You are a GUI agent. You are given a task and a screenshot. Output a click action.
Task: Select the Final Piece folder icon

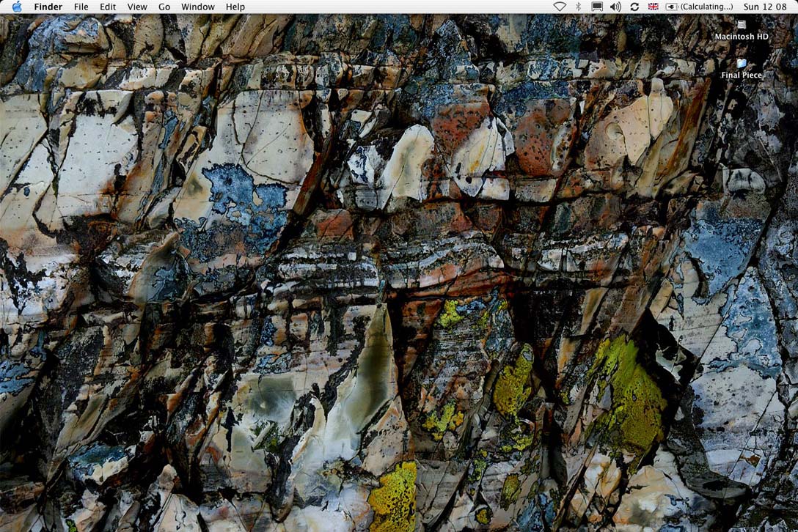pos(742,64)
